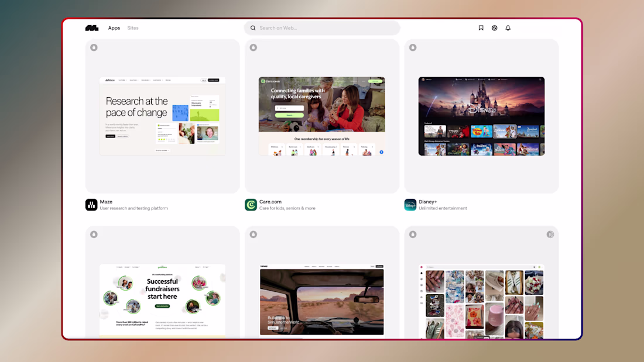Click the round badge on desert road card
This screenshot has height=362, width=644.
coord(254,235)
